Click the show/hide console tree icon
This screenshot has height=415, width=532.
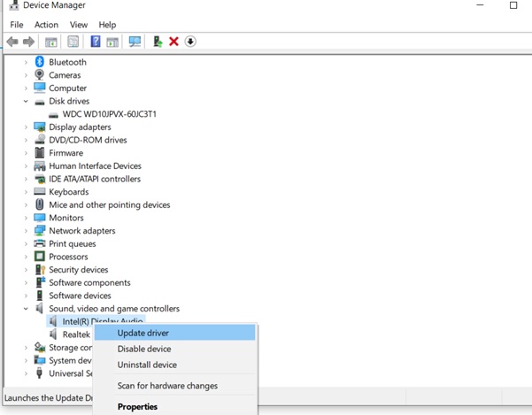51,42
